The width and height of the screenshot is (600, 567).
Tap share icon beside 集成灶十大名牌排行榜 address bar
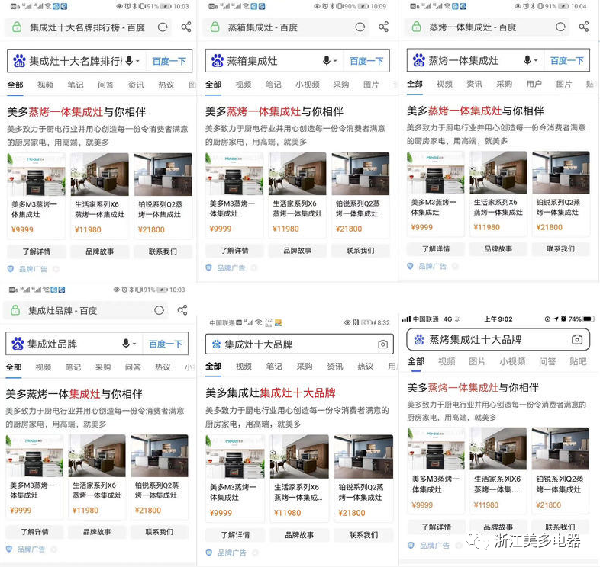[186, 27]
